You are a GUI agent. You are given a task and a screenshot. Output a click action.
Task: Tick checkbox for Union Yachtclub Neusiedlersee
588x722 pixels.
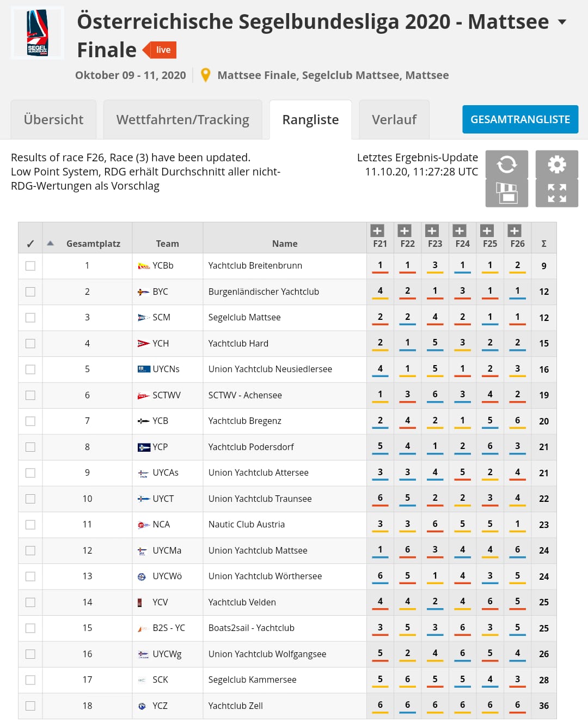[30, 369]
